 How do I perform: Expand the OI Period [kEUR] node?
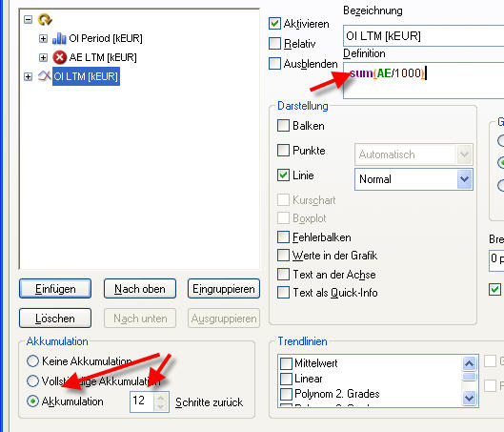[43, 38]
